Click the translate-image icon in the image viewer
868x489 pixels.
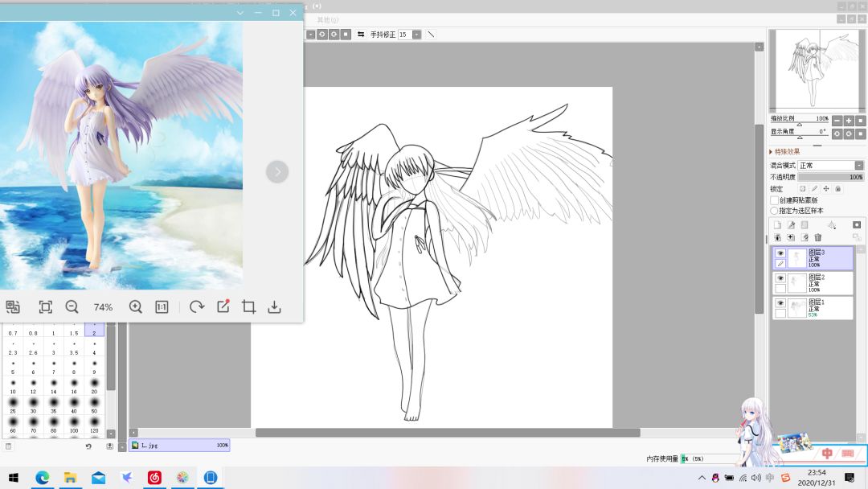pos(12,306)
